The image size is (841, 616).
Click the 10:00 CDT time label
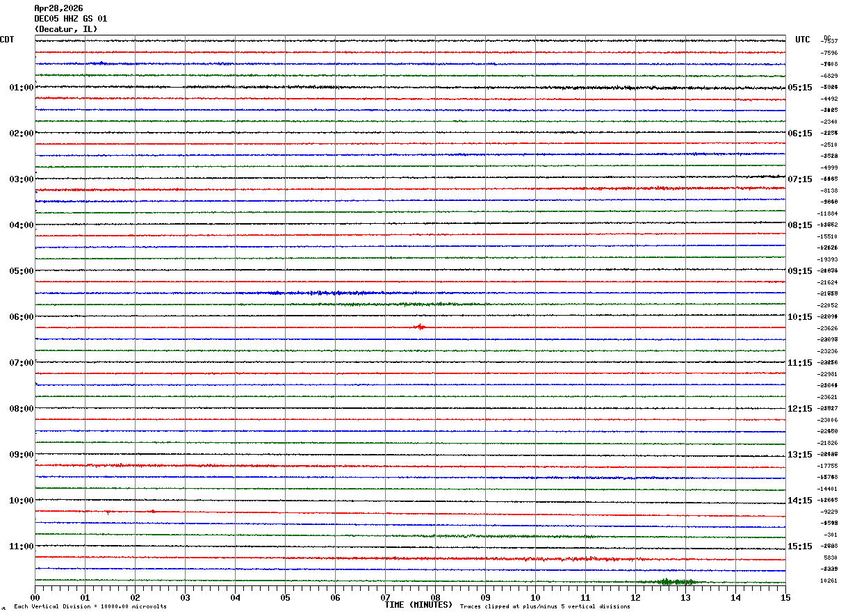click(x=22, y=501)
